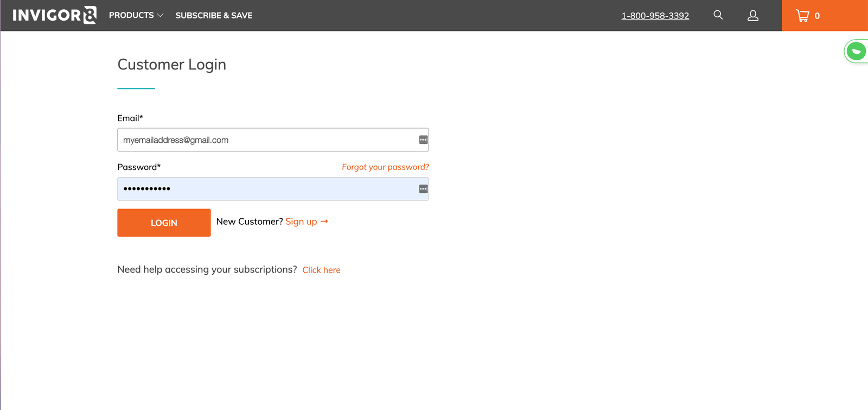
Task: Click the Forgot your password? link
Action: 385,167
